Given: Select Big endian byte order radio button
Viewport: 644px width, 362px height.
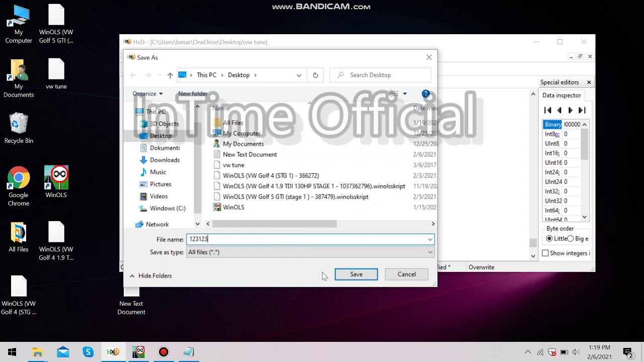Looking at the screenshot, I should pos(571,238).
